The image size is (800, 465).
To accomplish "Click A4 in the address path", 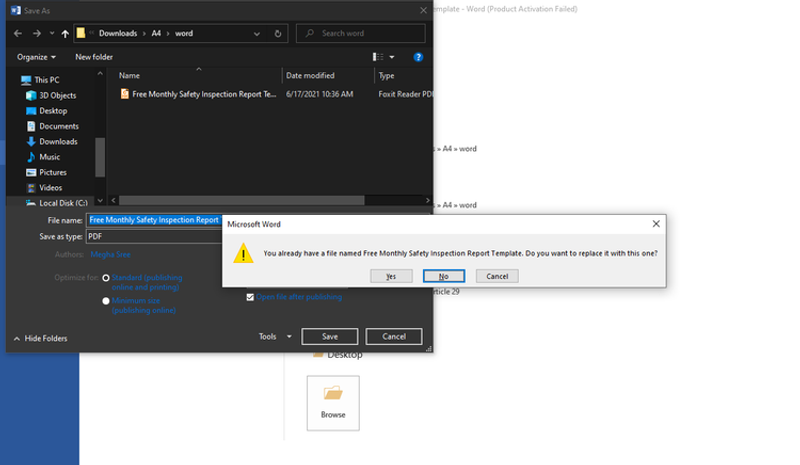I will click(x=156, y=33).
